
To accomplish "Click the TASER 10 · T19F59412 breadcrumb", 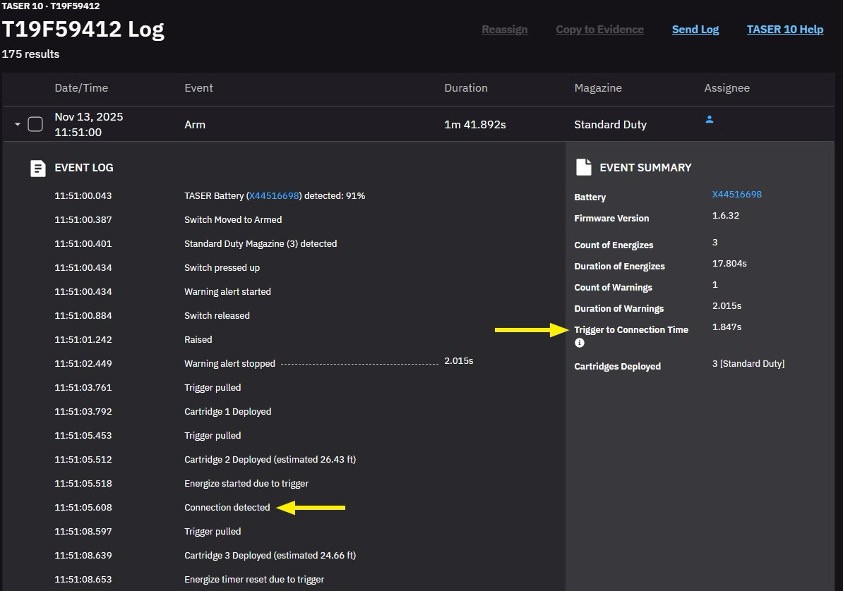I will click(50, 6).
